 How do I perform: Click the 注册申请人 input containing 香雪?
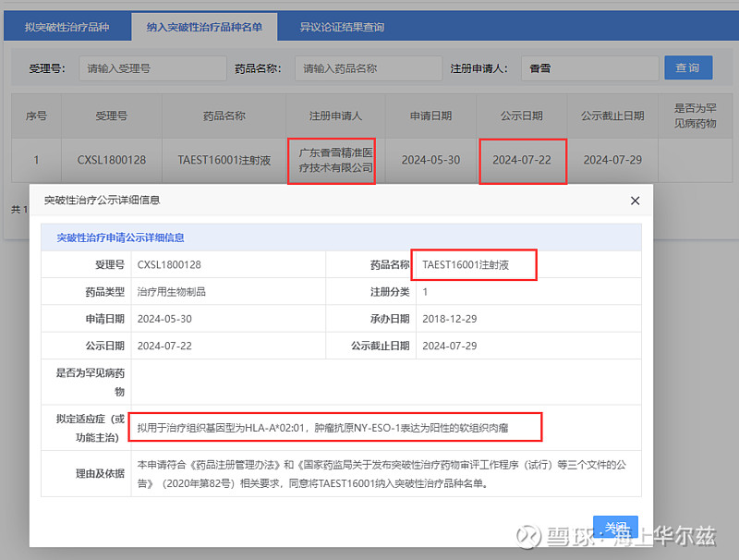coord(589,68)
